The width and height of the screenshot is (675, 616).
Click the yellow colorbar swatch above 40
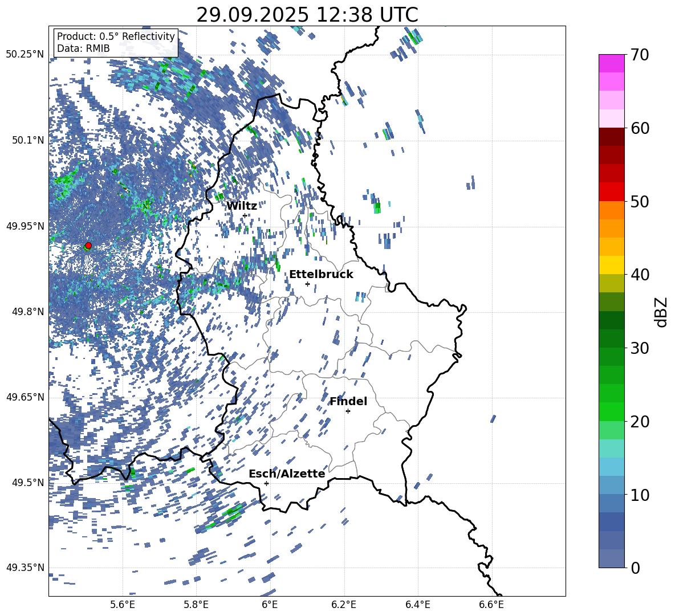[611, 265]
